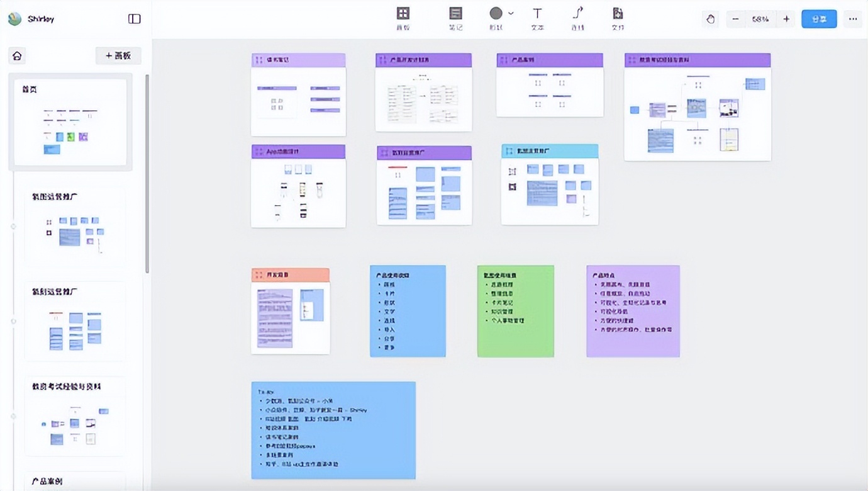This screenshot has width=868, height=491.
Task: Pick the 形状 circle shape tool
Action: click(496, 13)
